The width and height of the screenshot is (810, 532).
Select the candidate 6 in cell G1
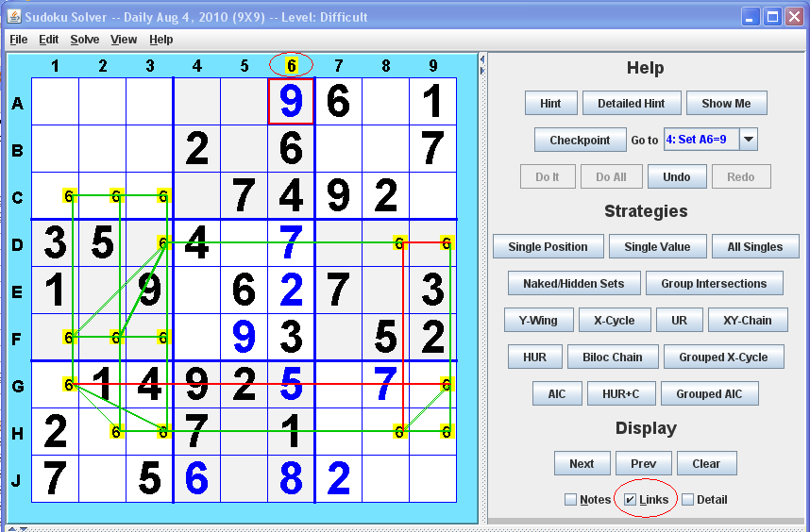tap(69, 384)
